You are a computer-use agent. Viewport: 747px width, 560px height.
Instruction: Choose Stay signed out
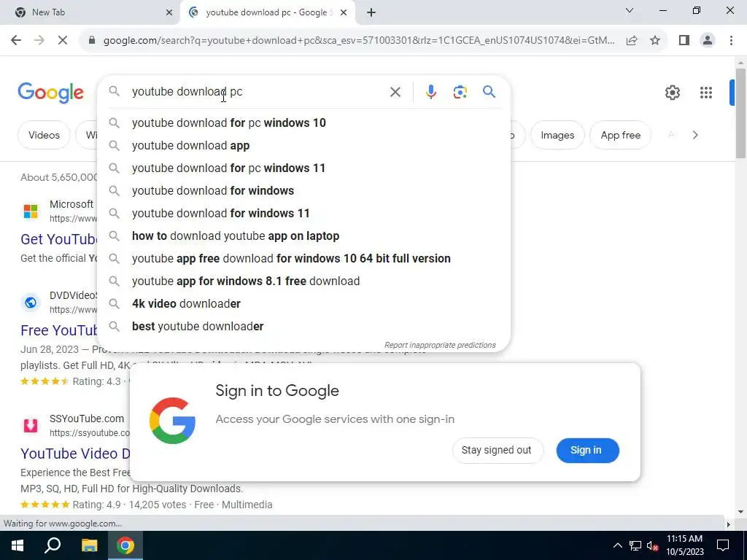point(497,450)
